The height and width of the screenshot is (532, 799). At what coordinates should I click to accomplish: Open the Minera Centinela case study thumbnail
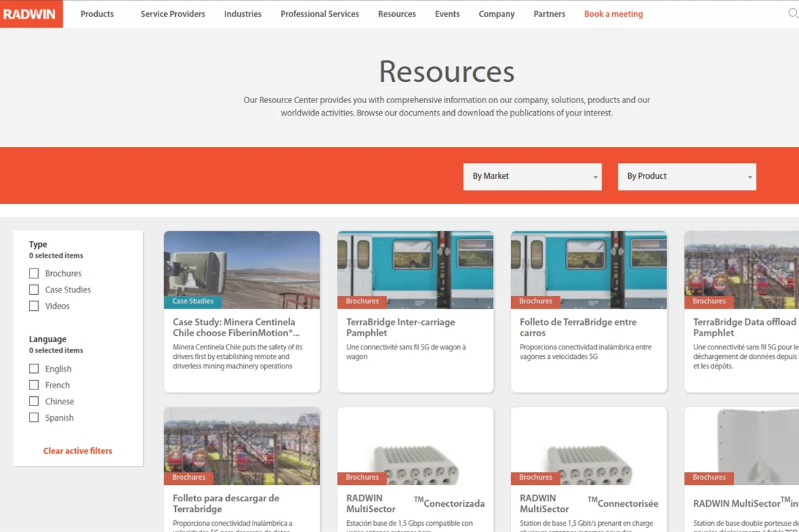pyautogui.click(x=242, y=270)
